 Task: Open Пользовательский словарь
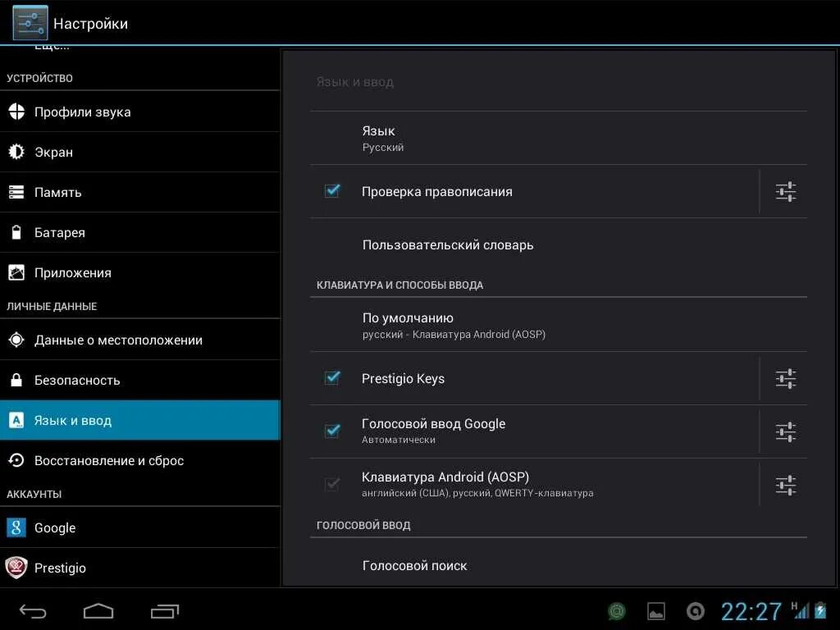pos(558,244)
